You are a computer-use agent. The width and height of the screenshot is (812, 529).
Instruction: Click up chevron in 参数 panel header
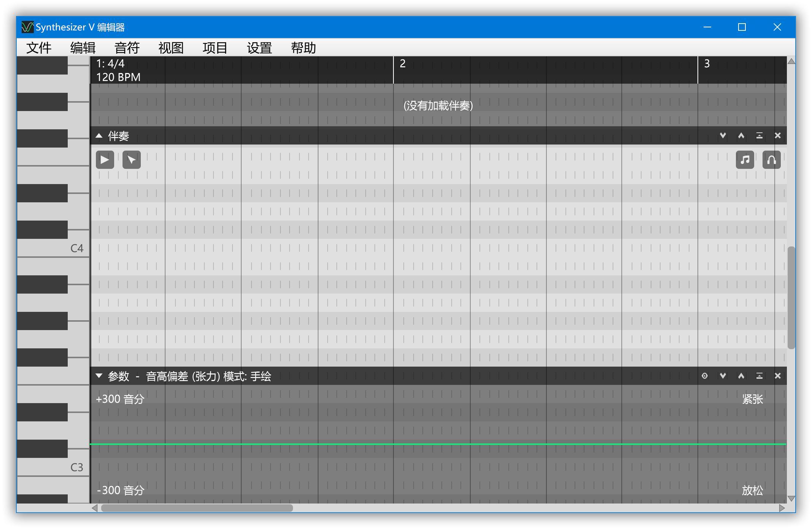click(741, 376)
